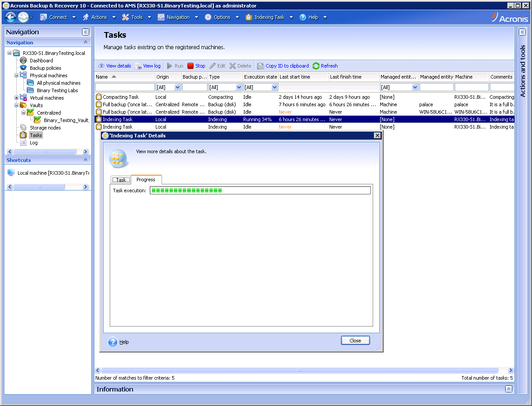532x406 pixels.
Task: Click the Local machine monitor icon in Shortcuts
Action: point(11,173)
